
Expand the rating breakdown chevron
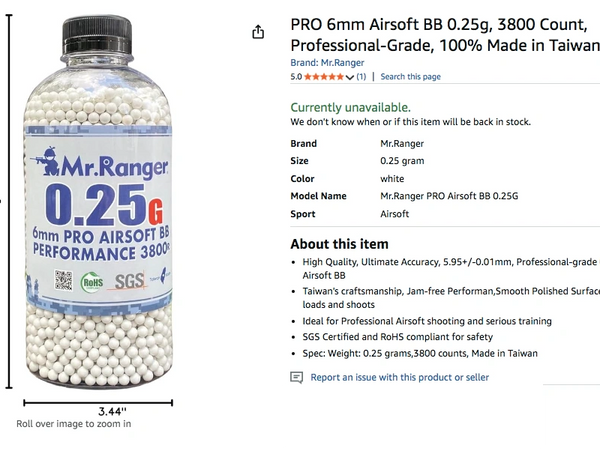coord(349,77)
